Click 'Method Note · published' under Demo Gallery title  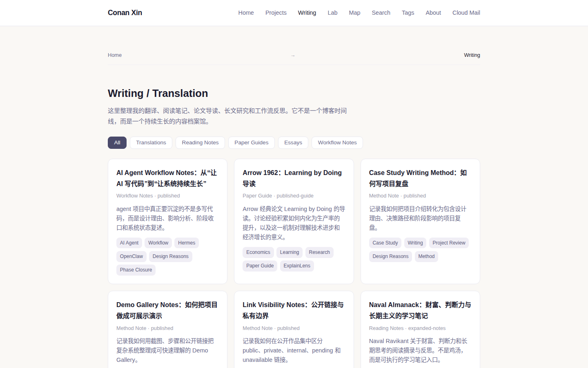pyautogui.click(x=145, y=328)
